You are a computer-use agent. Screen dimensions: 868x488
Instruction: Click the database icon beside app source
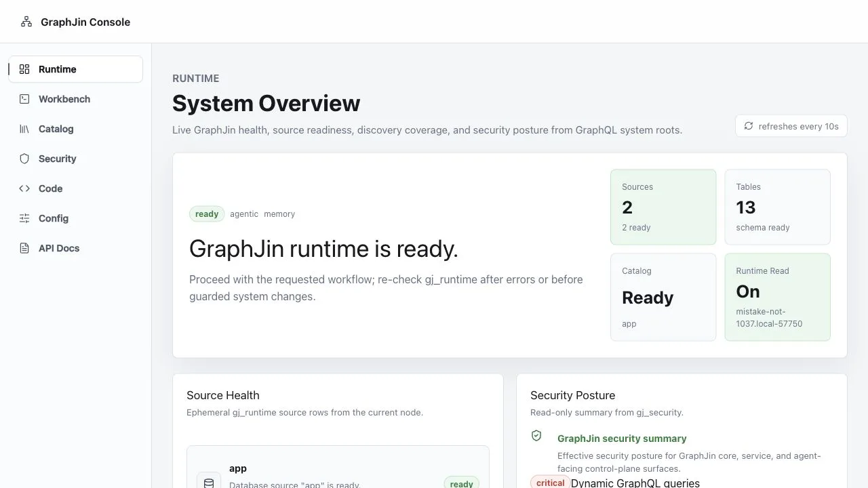tap(209, 483)
